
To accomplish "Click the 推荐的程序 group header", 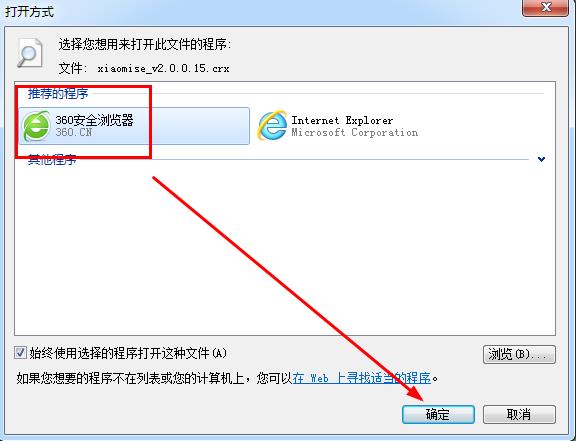I will coord(58,93).
